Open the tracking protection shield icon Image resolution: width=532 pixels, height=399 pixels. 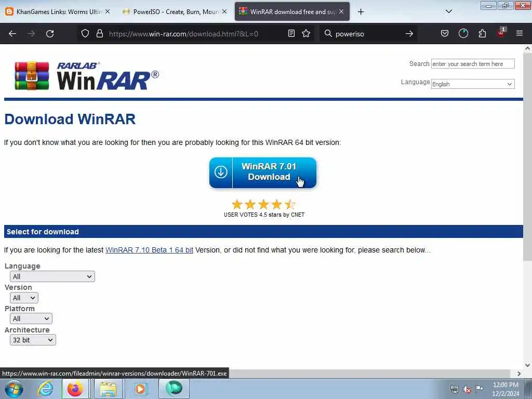(85, 33)
